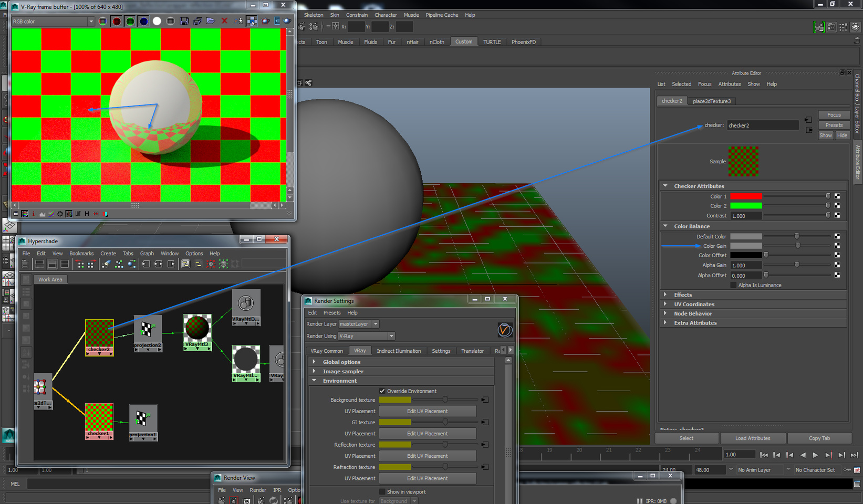Save image with floppy disk icon
This screenshot has height=504, width=863.
point(184,22)
